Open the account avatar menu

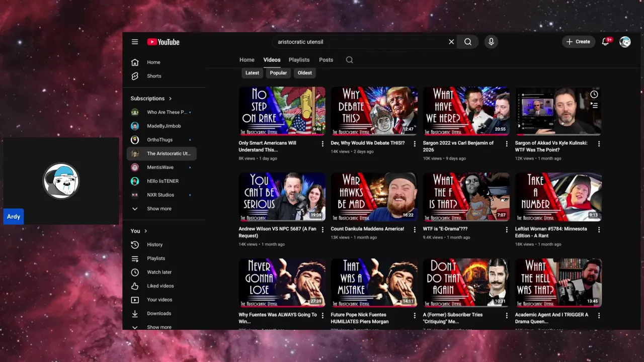(x=625, y=42)
